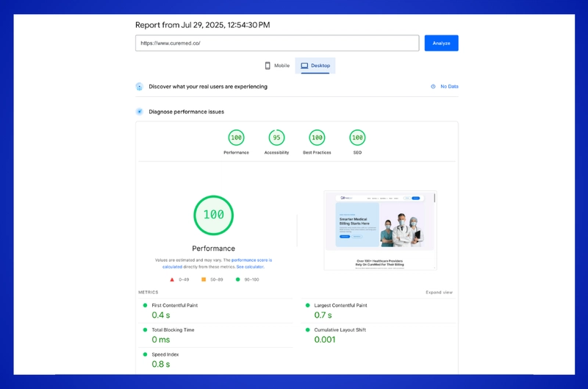The width and height of the screenshot is (588, 389).
Task: Click the info icon beside No Data
Action: [433, 87]
